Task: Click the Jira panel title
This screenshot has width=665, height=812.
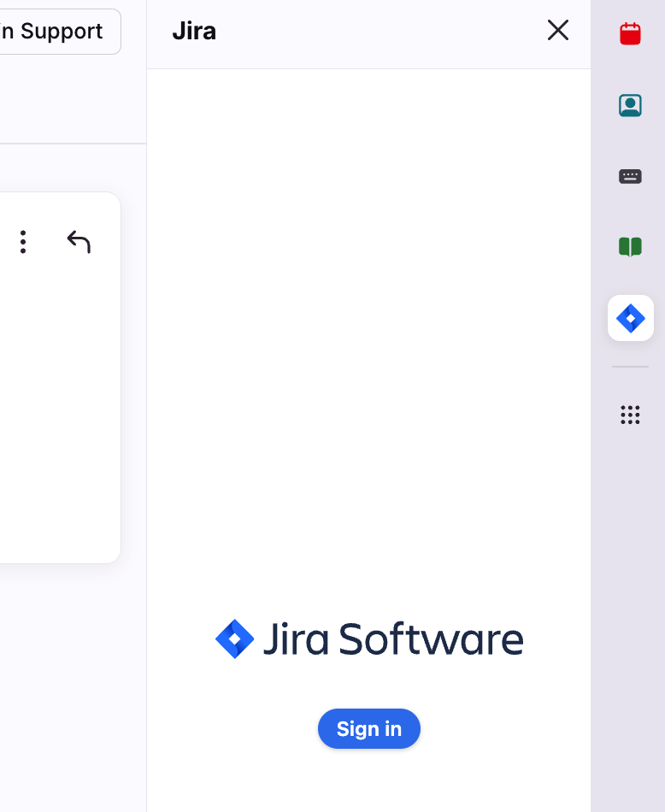Action: [x=194, y=32]
